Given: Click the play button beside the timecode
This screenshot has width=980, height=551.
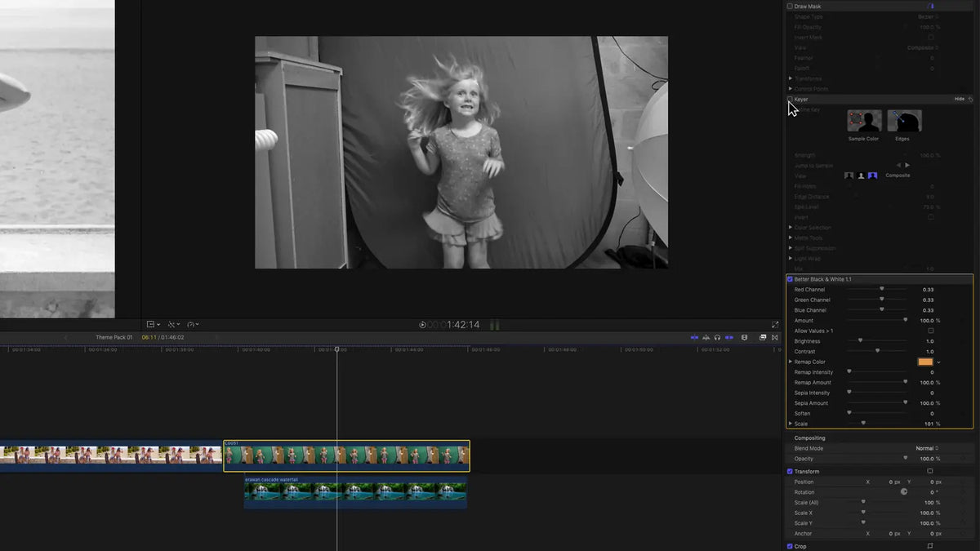Looking at the screenshot, I should coord(422,324).
